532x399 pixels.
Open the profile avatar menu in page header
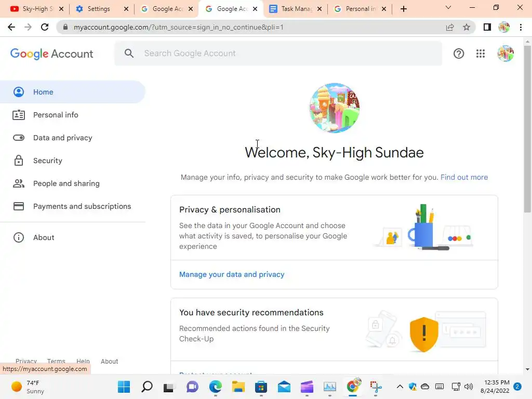click(x=505, y=54)
